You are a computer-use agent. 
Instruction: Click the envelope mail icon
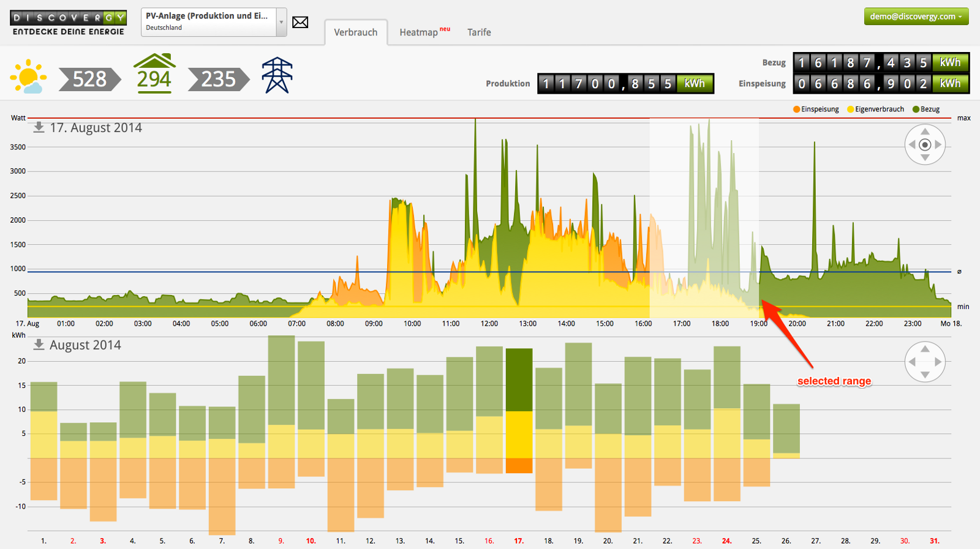pos(300,23)
